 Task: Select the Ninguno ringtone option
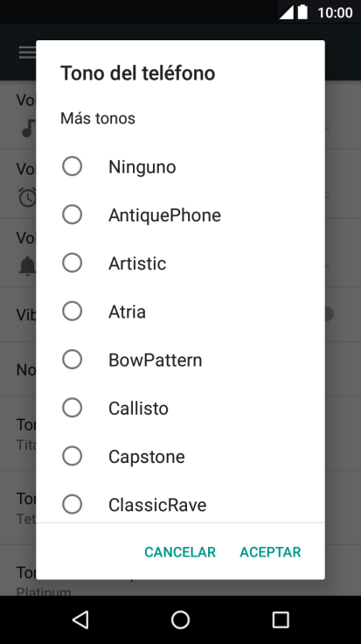[180, 167]
